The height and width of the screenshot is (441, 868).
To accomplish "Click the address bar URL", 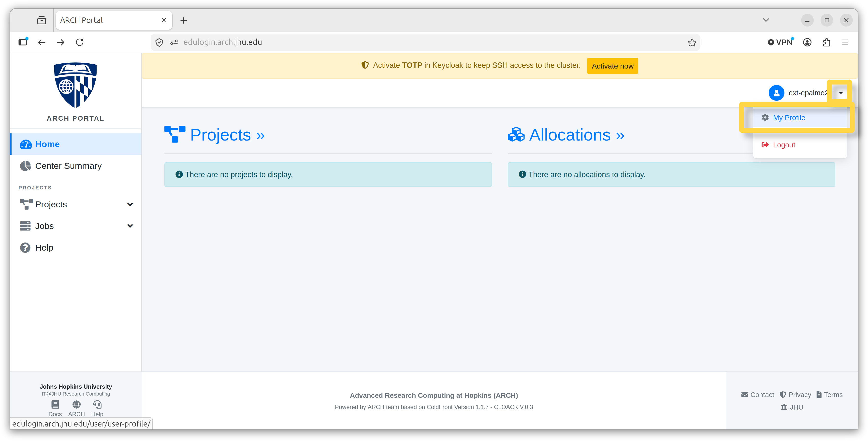I will click(x=223, y=42).
